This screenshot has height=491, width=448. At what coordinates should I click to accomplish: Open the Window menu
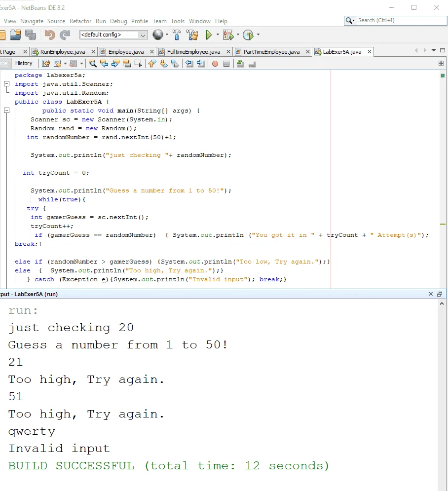pos(200,21)
